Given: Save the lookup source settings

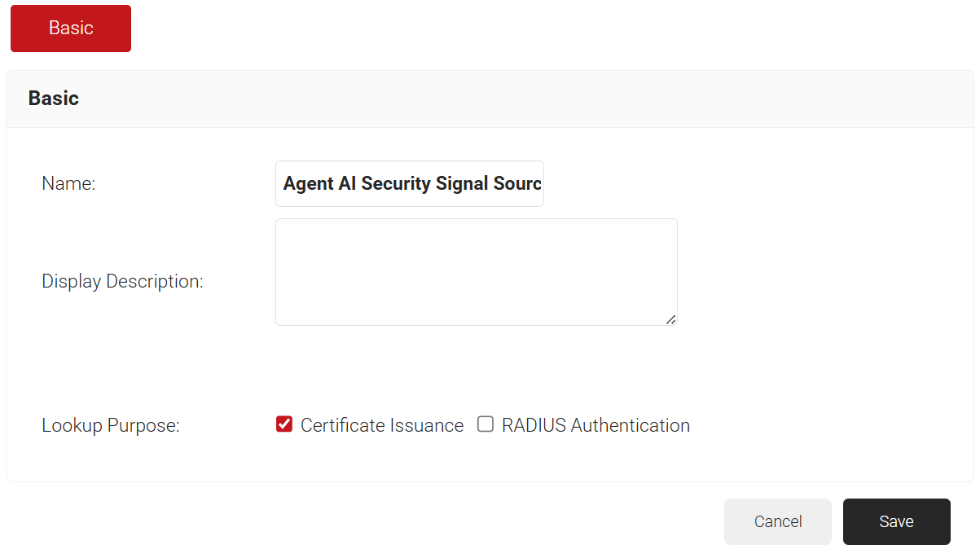Looking at the screenshot, I should 897,521.
